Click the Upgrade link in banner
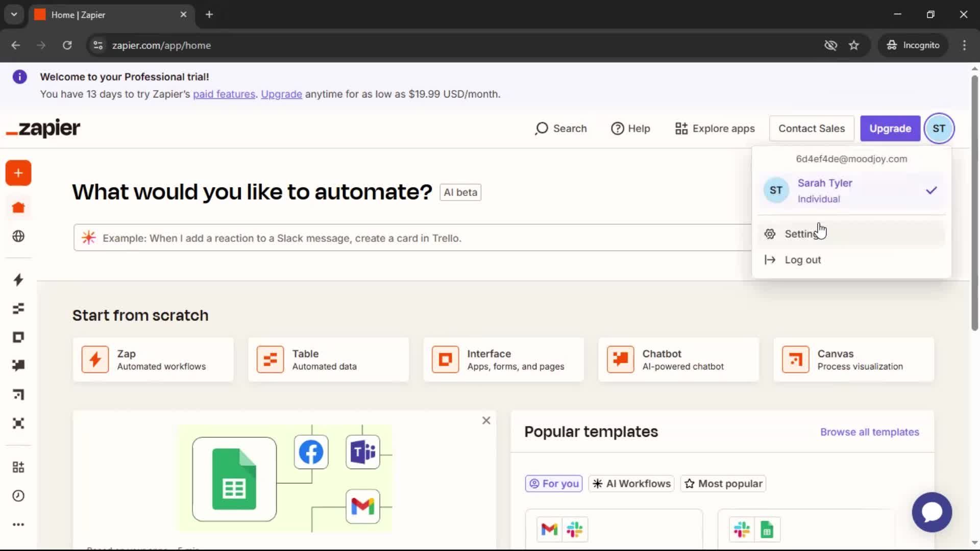This screenshot has width=980, height=551. [281, 94]
